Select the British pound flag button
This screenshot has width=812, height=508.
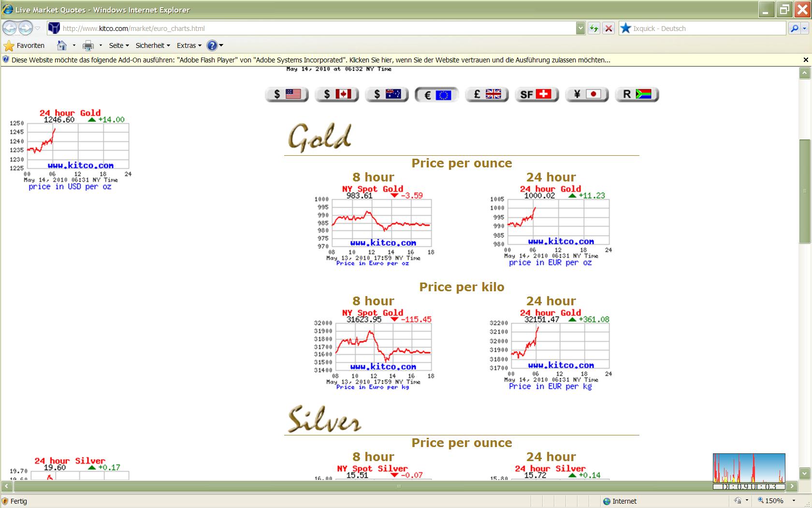click(x=487, y=94)
